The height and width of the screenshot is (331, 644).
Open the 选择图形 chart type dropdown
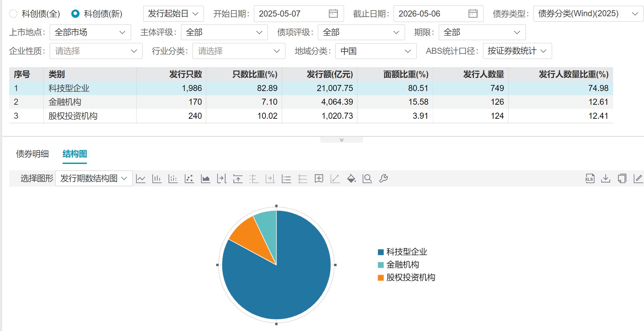94,179
